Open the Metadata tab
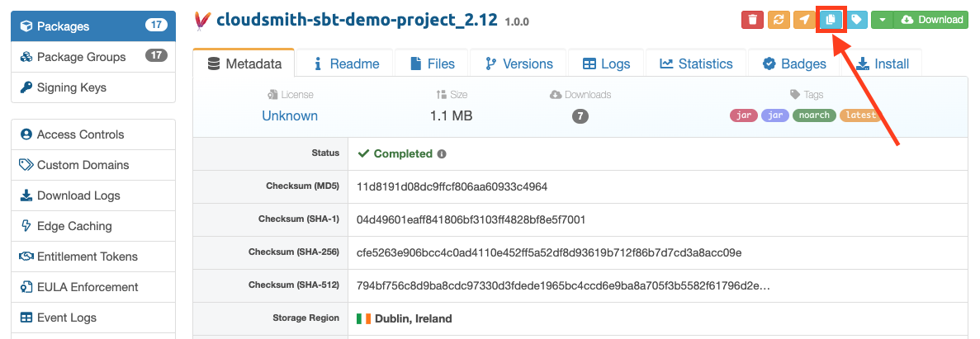 244,63
